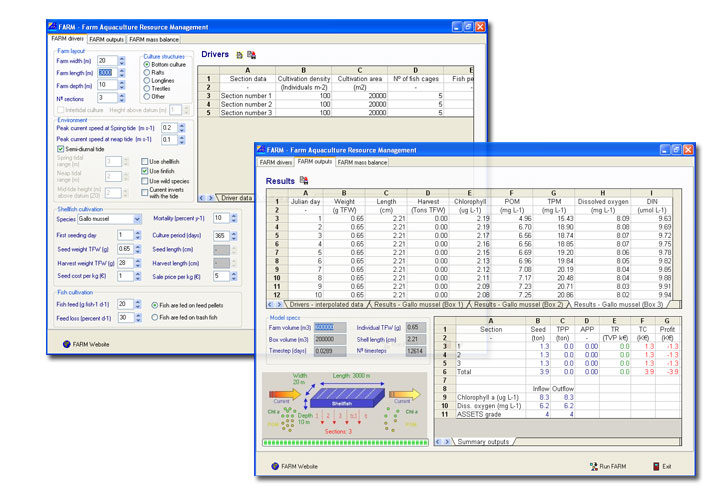The height and width of the screenshot is (500, 720).
Task: Click the left Current arrow in the farm diagram
Action: pos(285,394)
